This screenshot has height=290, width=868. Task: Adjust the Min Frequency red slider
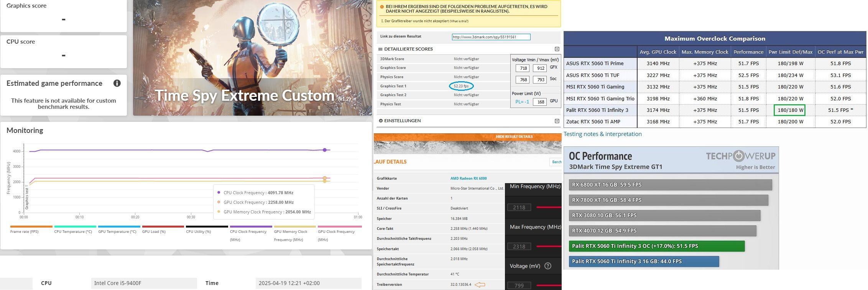click(549, 207)
